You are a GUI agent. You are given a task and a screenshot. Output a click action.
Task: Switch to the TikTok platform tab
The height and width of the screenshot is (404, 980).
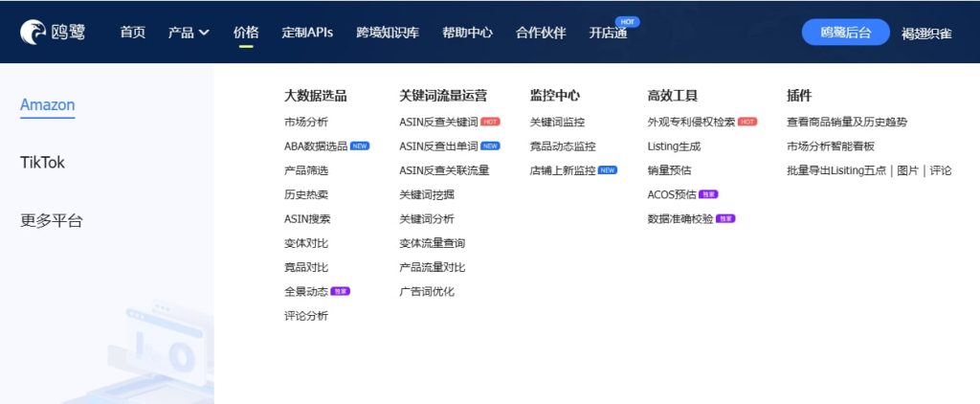click(42, 163)
